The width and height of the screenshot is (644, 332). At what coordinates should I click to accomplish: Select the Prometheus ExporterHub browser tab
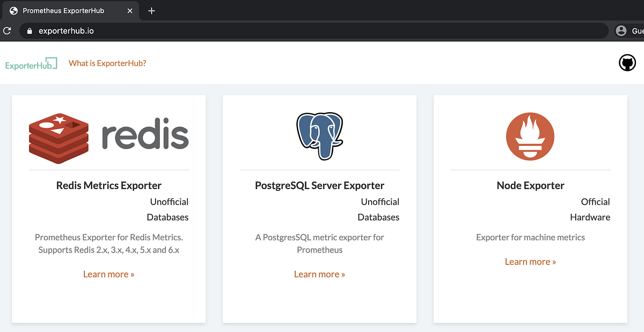tap(64, 10)
